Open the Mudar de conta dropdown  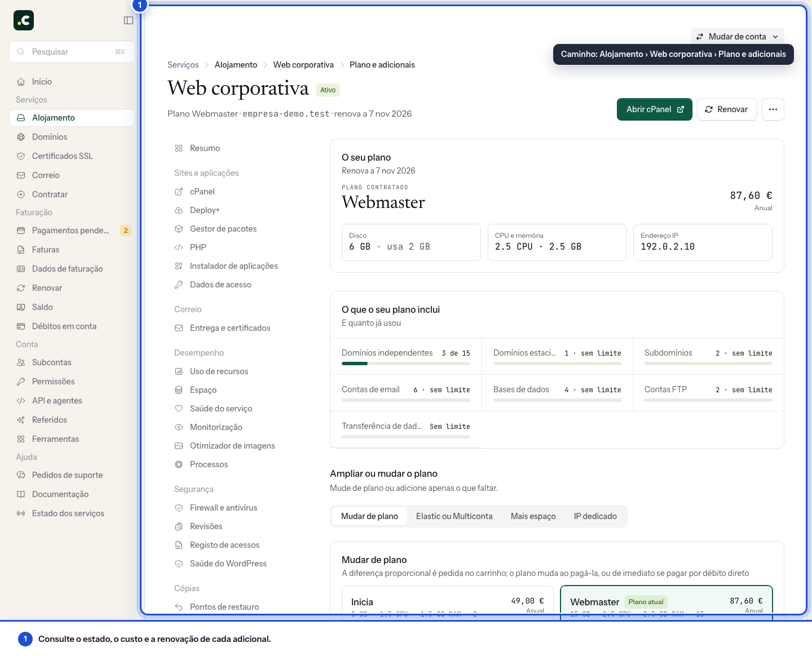pos(737,37)
